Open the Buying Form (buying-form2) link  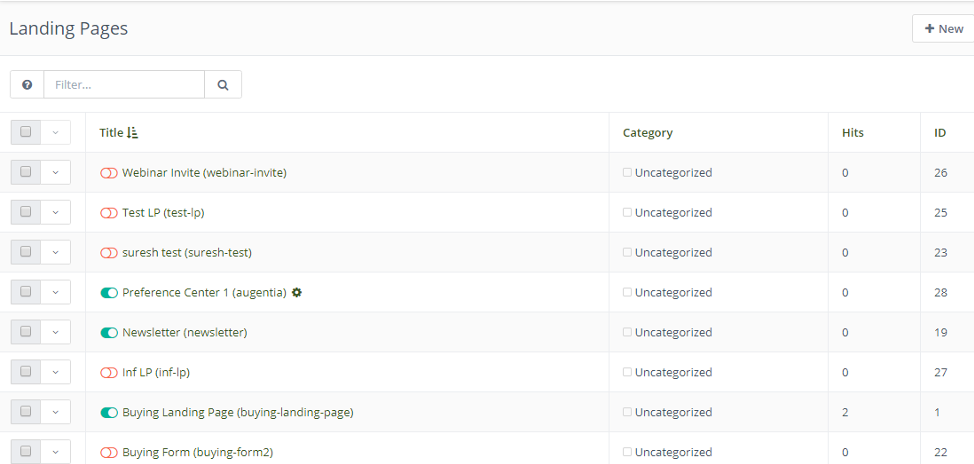tap(197, 453)
